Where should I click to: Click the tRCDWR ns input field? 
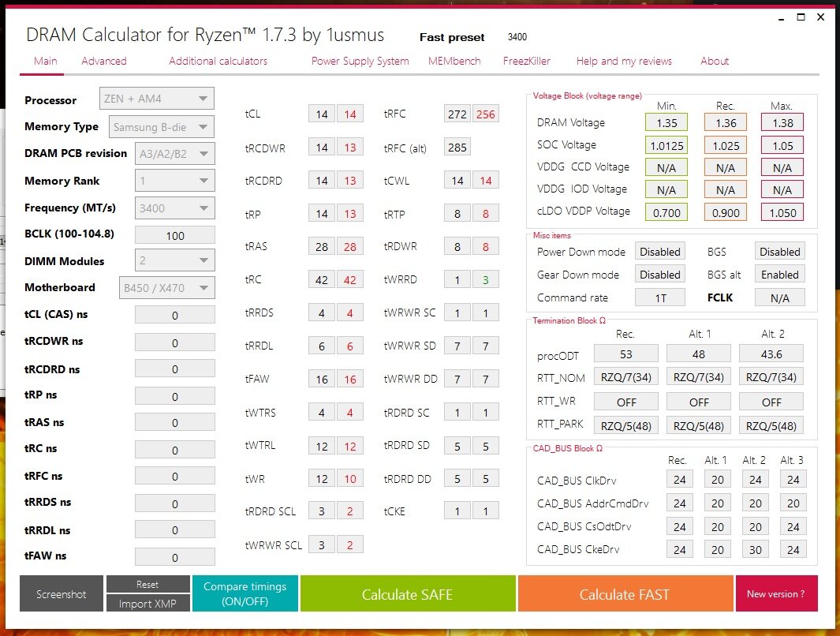tap(174, 342)
